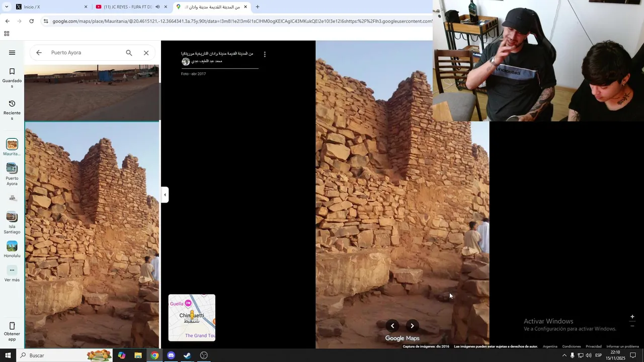Click the search magnifier icon
The image size is (644, 362).
(129, 53)
